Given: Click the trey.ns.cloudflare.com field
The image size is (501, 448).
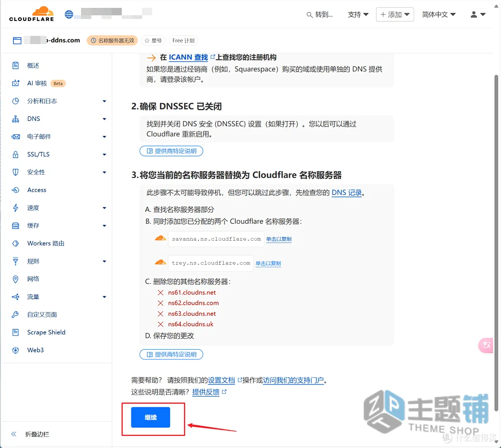Looking at the screenshot, I should pos(211,263).
